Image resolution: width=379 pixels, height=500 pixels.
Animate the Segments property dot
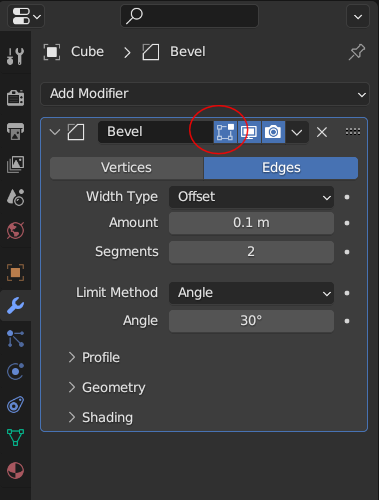coord(347,252)
